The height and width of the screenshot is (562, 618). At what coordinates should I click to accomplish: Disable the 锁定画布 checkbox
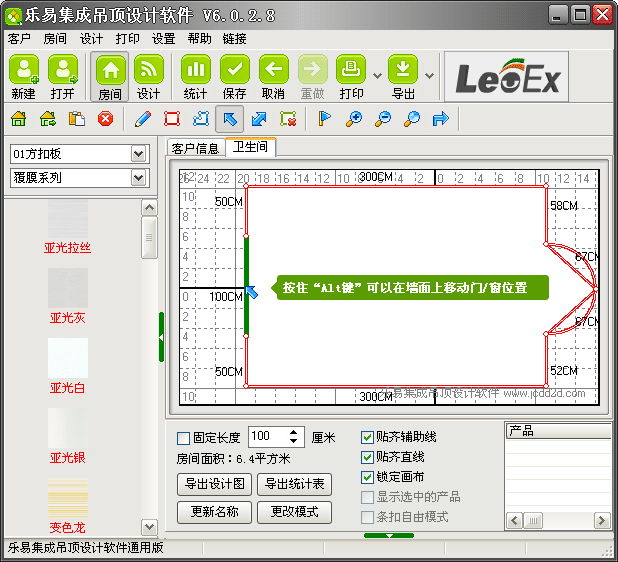coord(367,477)
